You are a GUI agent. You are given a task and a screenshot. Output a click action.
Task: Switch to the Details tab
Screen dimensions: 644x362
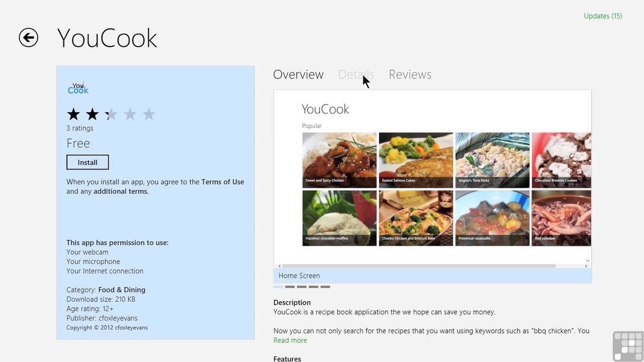[x=356, y=74]
